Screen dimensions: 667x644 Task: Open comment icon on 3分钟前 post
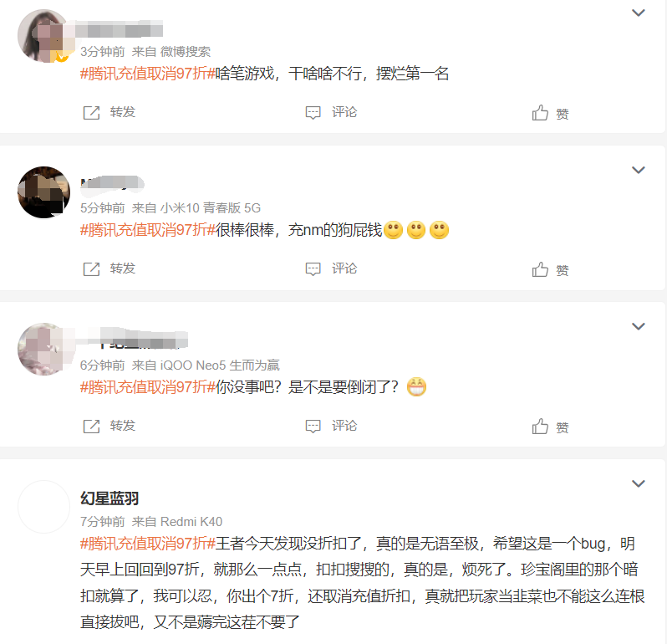(313, 112)
